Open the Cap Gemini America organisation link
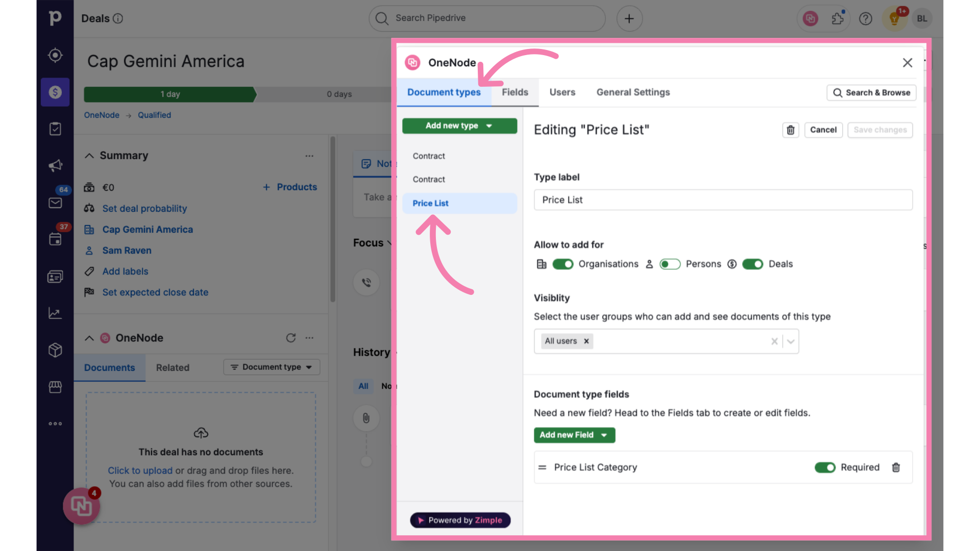The height and width of the screenshot is (551, 980). [x=148, y=230]
